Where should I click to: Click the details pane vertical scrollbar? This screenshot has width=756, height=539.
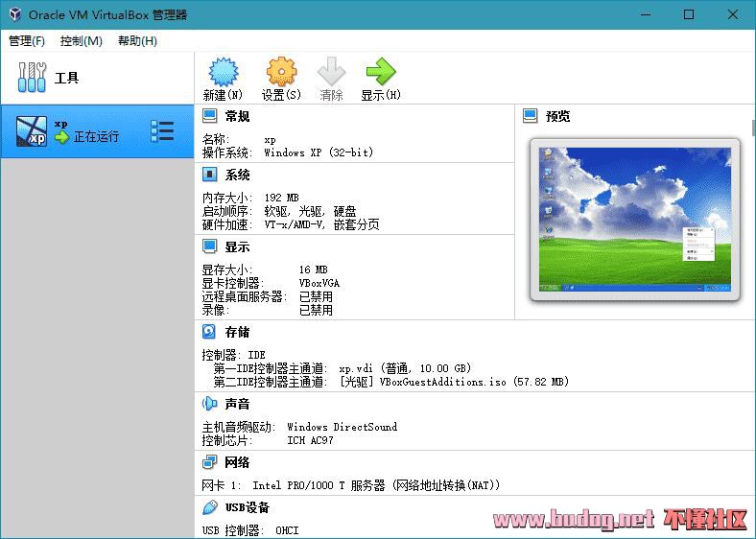(752, 288)
